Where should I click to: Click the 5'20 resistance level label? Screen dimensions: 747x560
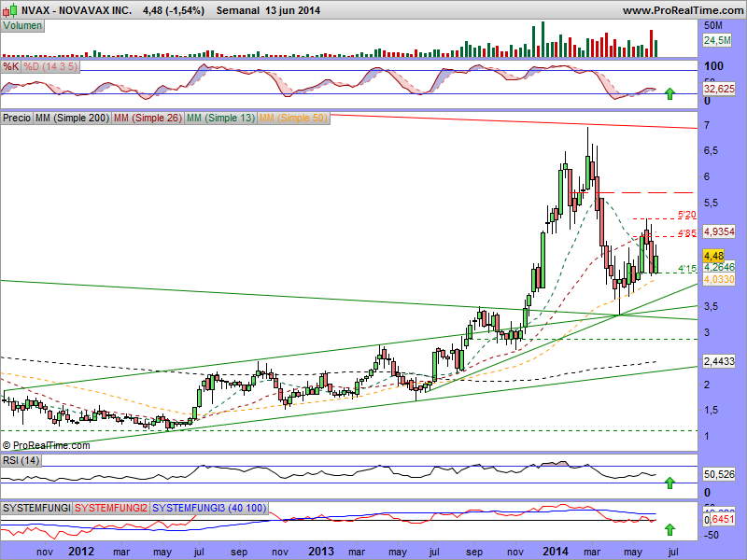687,215
